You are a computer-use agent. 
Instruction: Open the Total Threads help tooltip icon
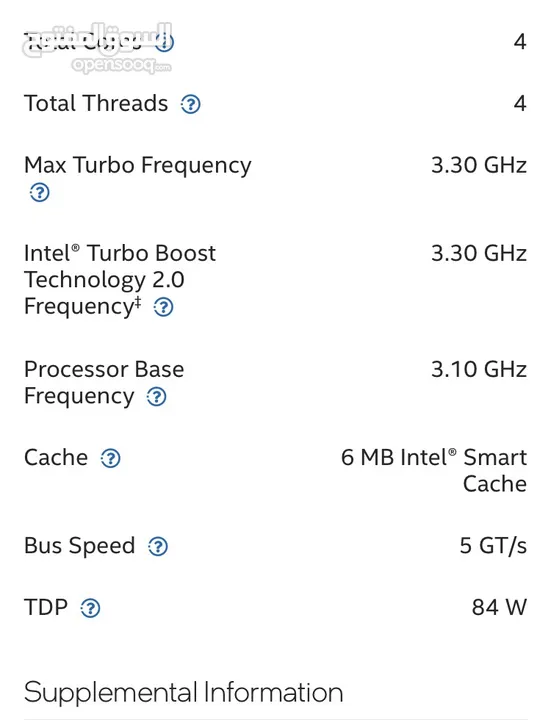190,104
